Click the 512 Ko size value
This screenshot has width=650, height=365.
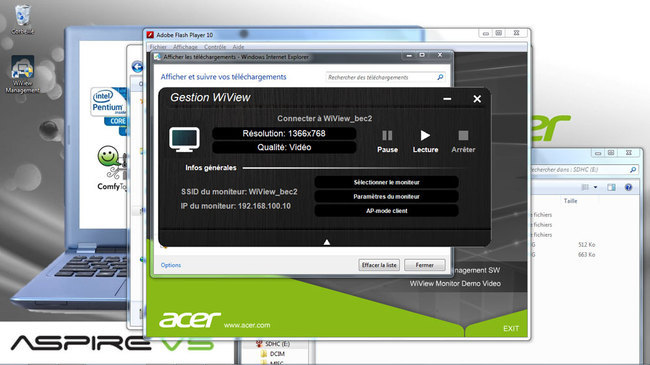pos(586,245)
